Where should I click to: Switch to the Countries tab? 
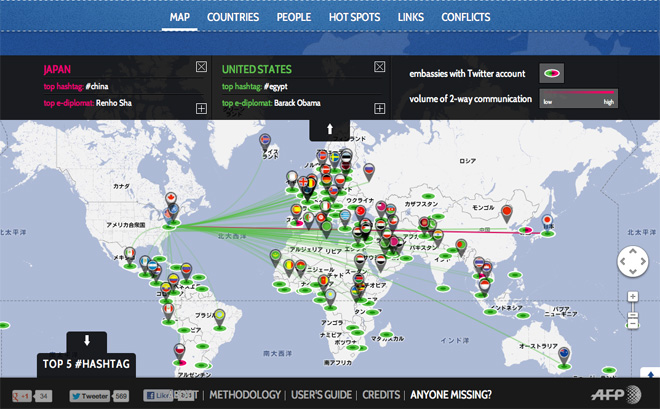(233, 17)
